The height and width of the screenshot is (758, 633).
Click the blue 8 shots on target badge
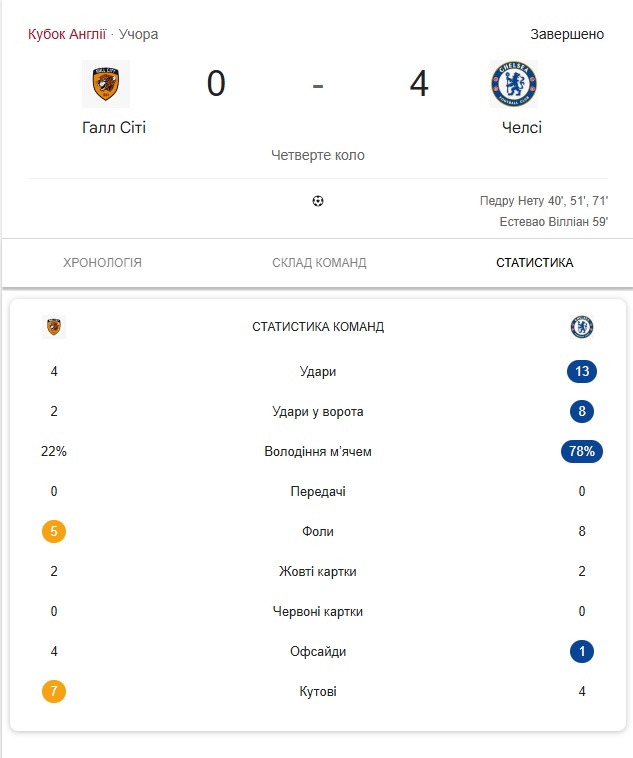581,411
